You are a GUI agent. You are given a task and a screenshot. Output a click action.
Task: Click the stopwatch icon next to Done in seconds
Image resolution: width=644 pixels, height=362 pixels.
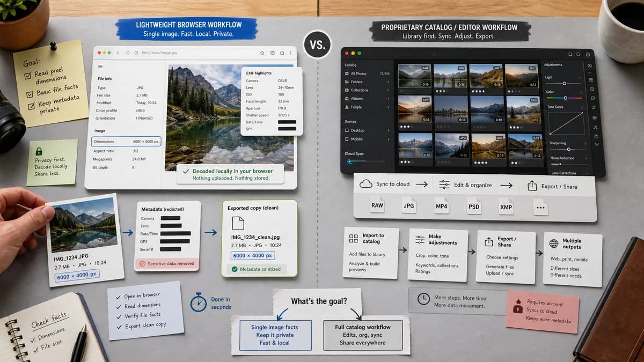pos(199,302)
